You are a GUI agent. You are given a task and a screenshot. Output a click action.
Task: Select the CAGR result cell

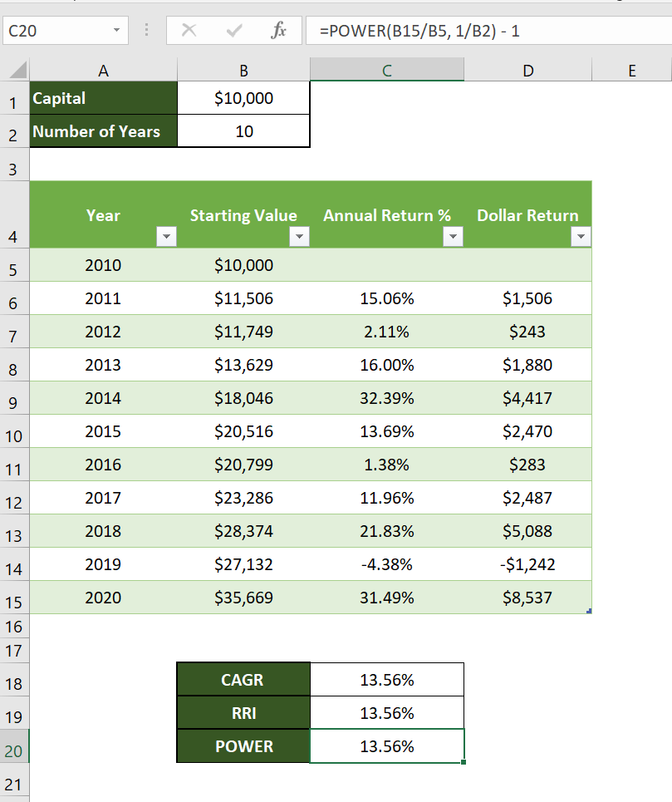387,679
